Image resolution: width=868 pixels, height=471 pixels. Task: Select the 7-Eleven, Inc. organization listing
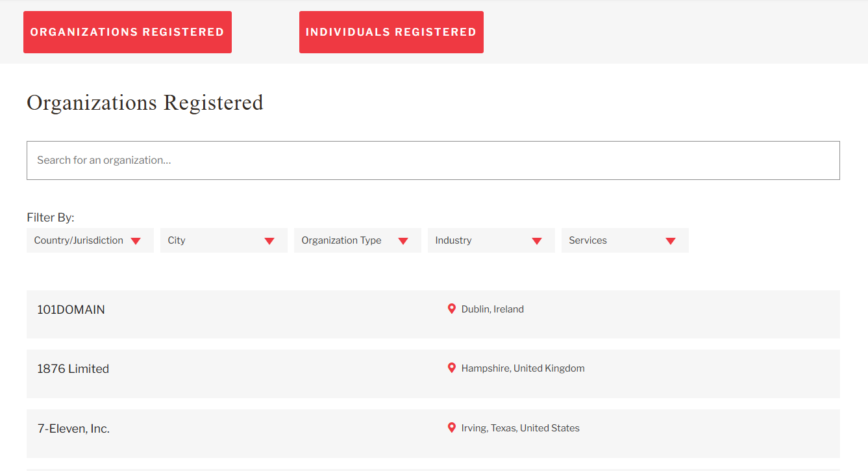coord(73,429)
